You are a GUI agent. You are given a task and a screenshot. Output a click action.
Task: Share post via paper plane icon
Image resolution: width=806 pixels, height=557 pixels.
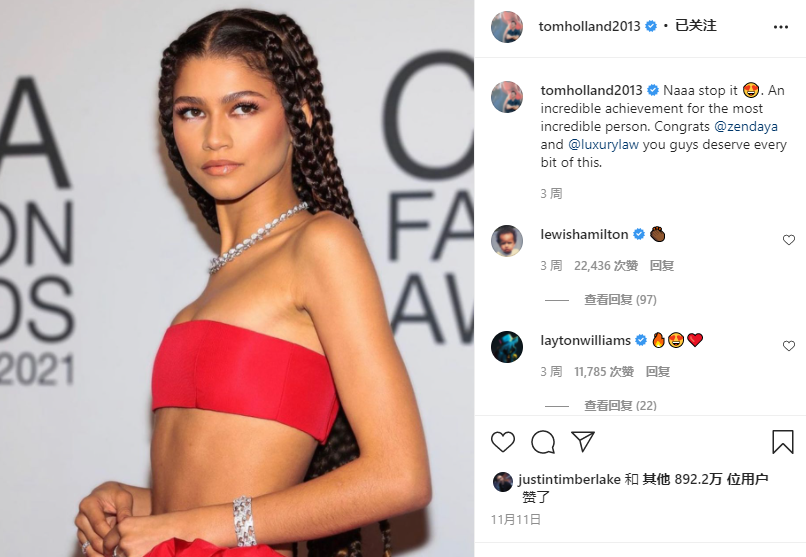click(x=583, y=441)
